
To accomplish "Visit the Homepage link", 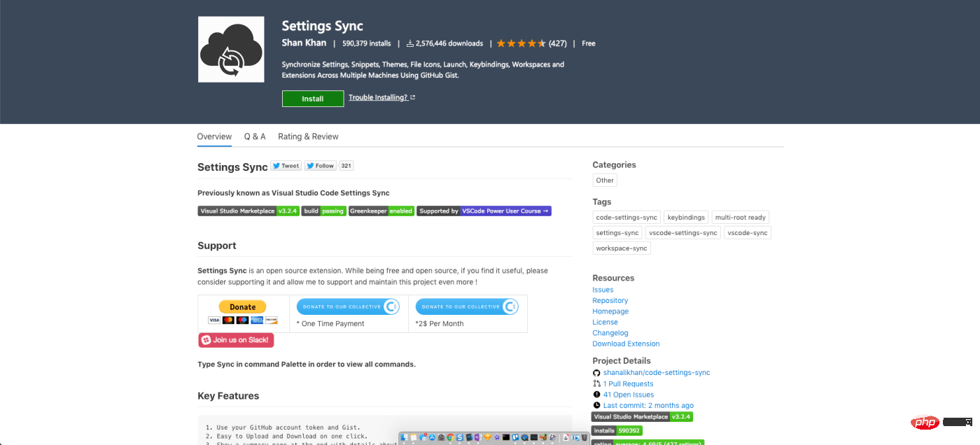I will click(610, 311).
